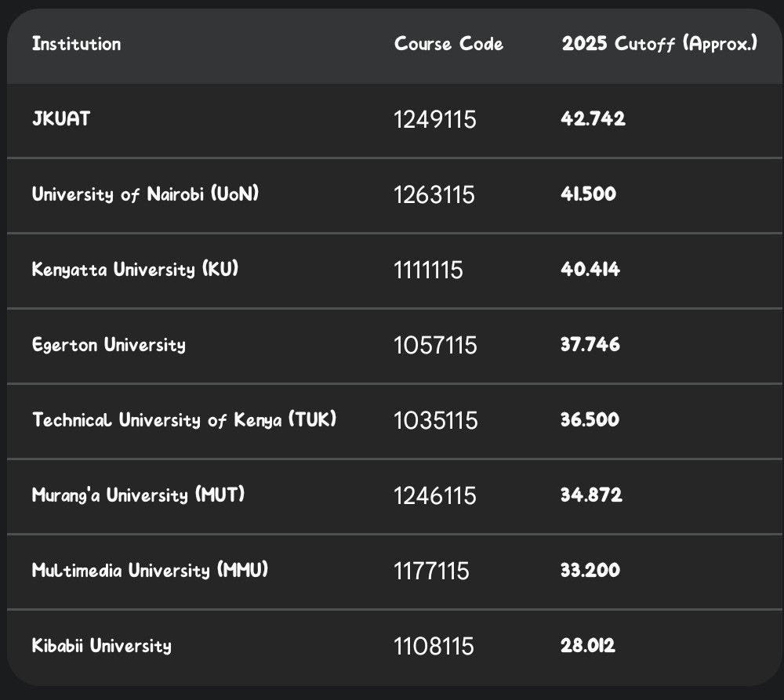Click the Course Code column header

tap(448, 44)
